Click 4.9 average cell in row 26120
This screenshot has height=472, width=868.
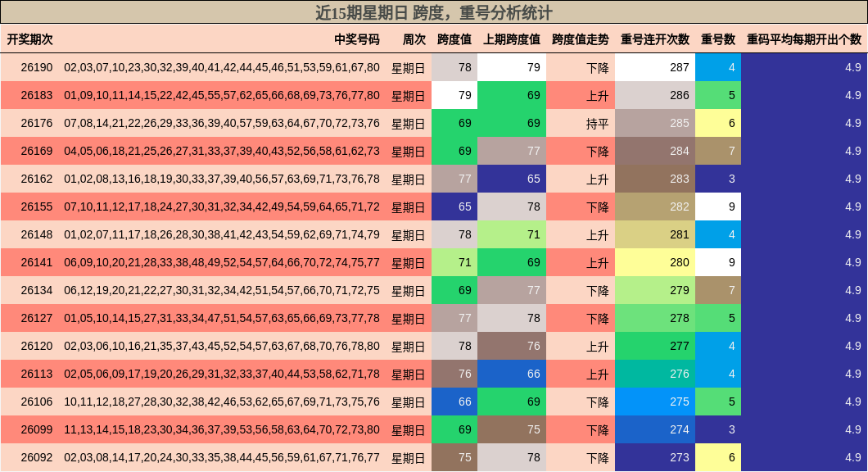click(804, 347)
